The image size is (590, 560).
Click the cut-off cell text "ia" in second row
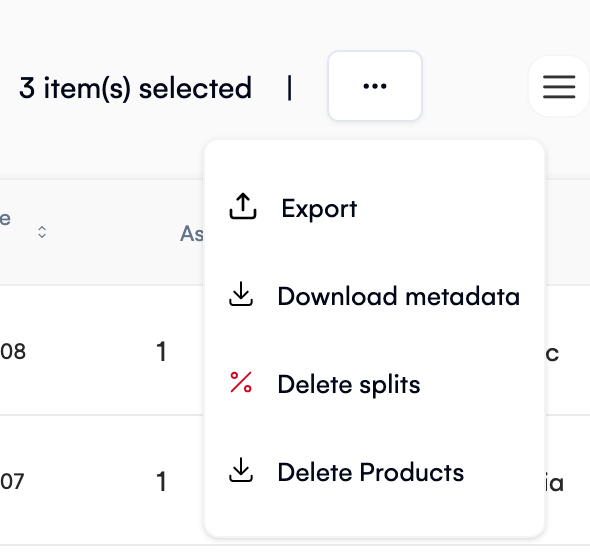tap(554, 482)
